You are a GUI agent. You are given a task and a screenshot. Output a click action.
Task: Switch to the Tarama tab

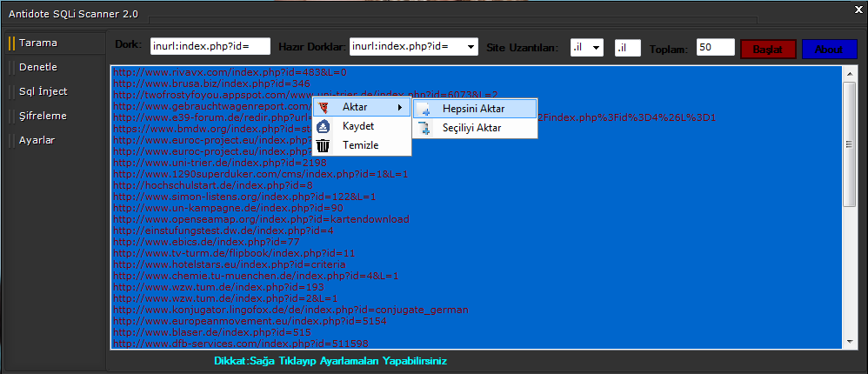click(x=54, y=43)
